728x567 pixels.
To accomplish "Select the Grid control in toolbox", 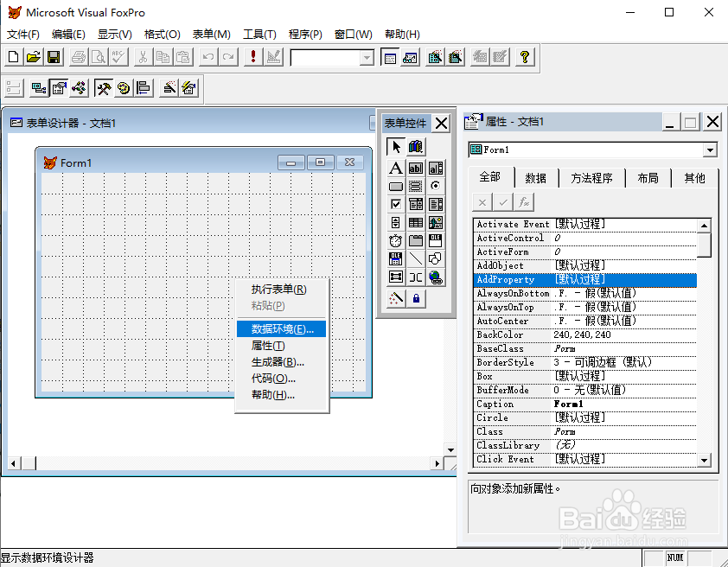I will [x=416, y=223].
